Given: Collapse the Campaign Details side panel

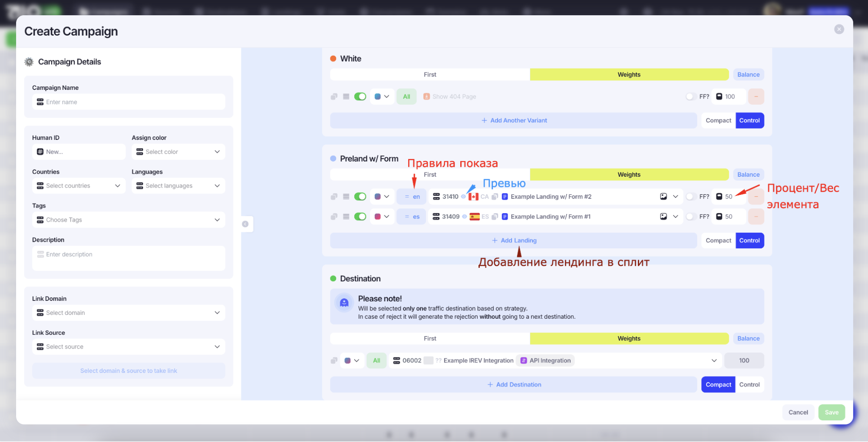Looking at the screenshot, I should pyautogui.click(x=245, y=224).
